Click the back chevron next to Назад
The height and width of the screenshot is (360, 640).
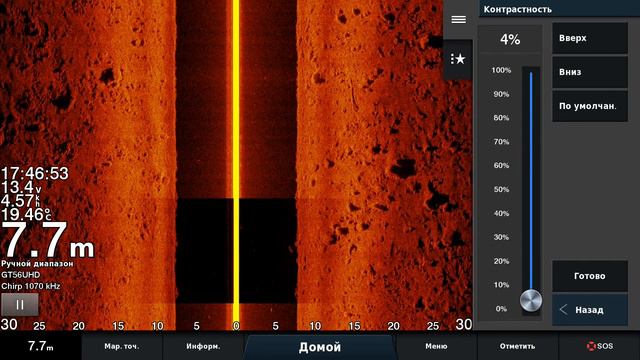click(x=564, y=310)
